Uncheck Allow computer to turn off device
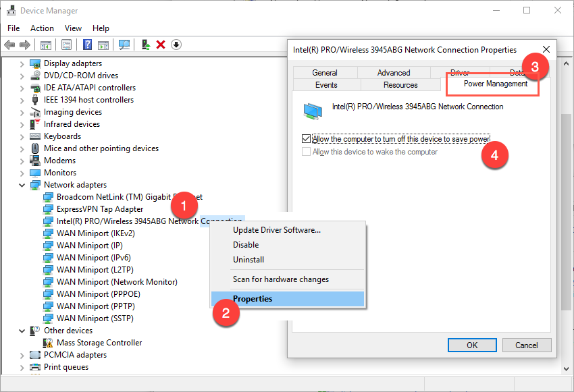 click(307, 139)
